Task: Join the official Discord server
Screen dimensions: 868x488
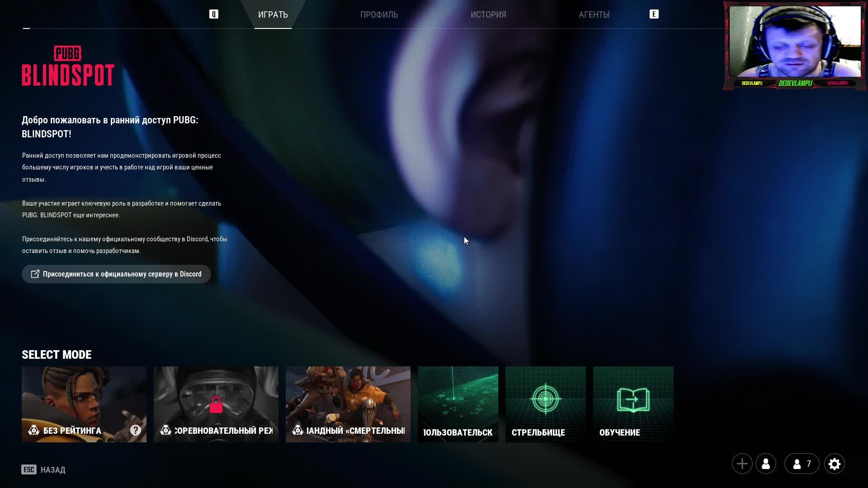Action: coord(116,274)
